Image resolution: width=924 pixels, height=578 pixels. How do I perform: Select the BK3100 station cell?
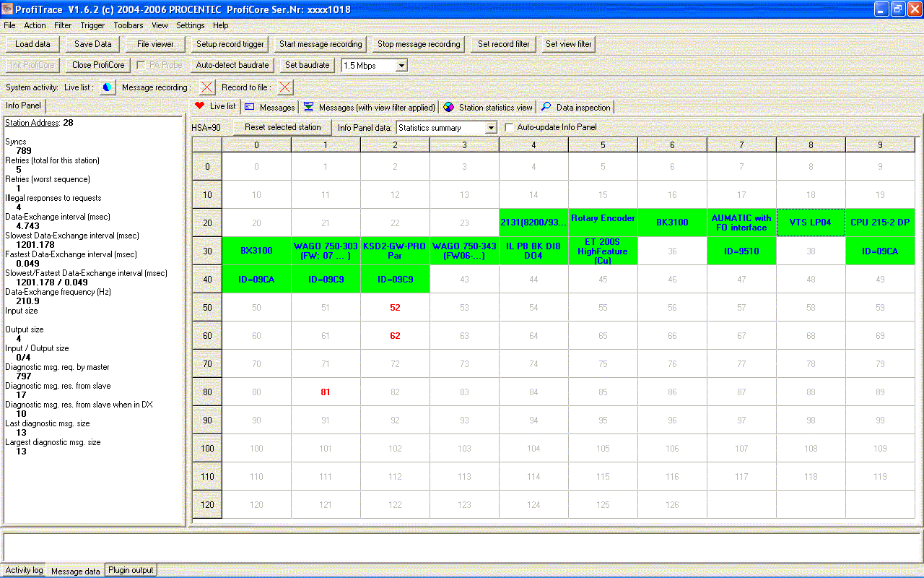pyautogui.click(x=672, y=223)
